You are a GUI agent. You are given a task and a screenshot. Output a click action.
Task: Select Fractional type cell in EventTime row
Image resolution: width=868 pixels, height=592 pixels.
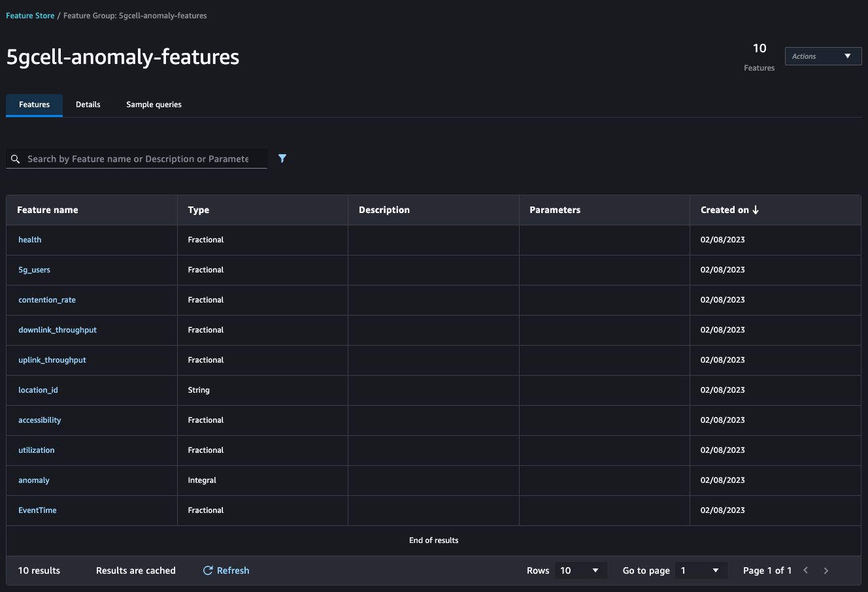263,510
